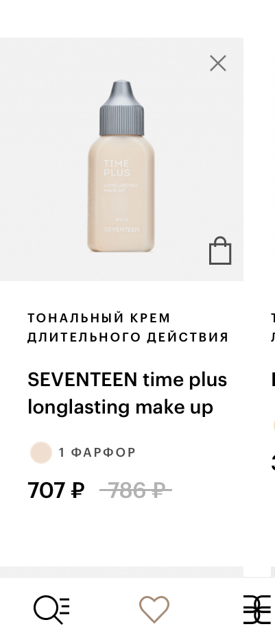Tap the crossed-out old price 786 ₽

click(136, 490)
